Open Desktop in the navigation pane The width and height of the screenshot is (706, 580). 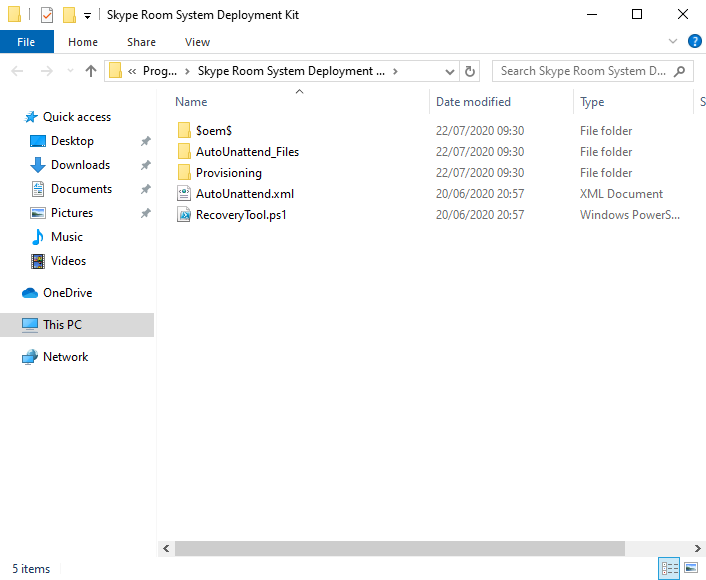pyautogui.click(x=72, y=141)
